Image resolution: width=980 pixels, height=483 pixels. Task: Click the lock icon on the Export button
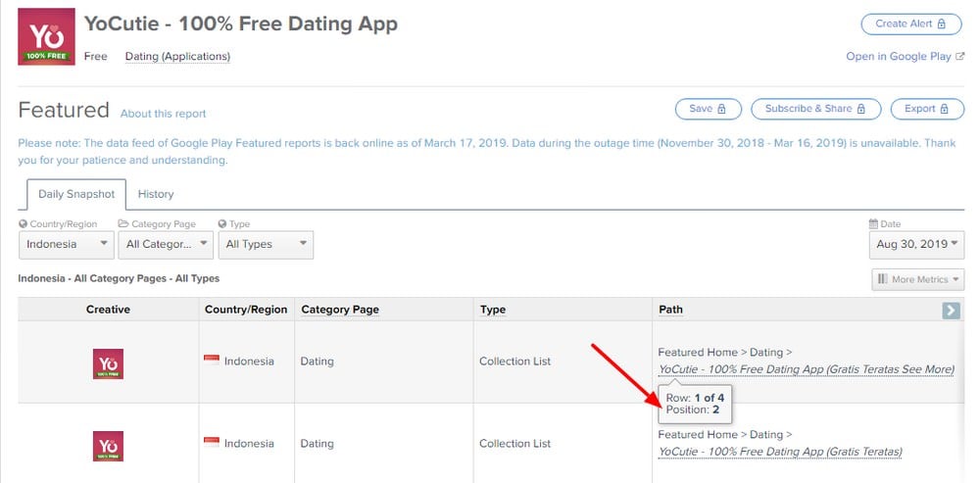tap(944, 109)
